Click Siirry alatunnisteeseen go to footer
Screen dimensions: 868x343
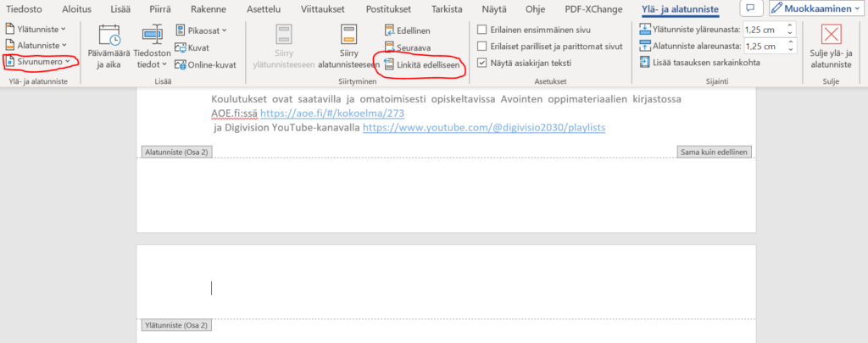[348, 47]
